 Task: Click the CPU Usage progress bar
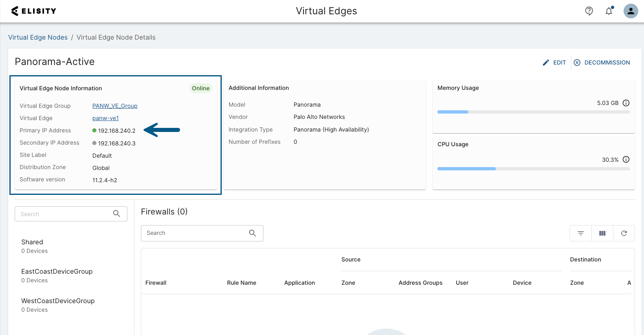click(x=533, y=169)
